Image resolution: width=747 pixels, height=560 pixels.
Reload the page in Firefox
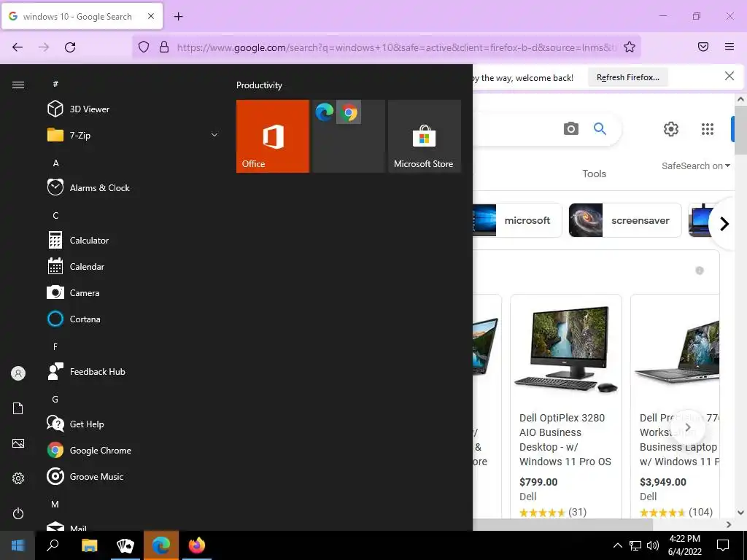point(70,47)
